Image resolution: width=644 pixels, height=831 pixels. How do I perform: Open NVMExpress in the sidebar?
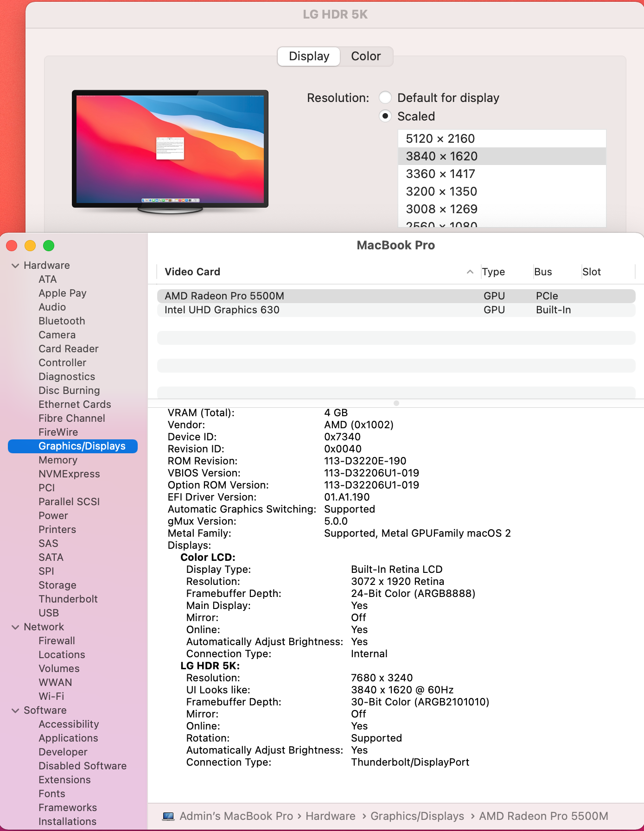[70, 474]
